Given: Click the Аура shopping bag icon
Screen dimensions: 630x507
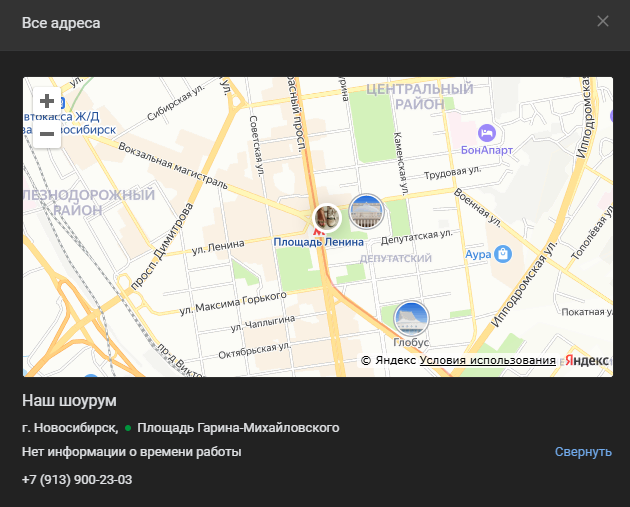Looking at the screenshot, I should coord(504,254).
